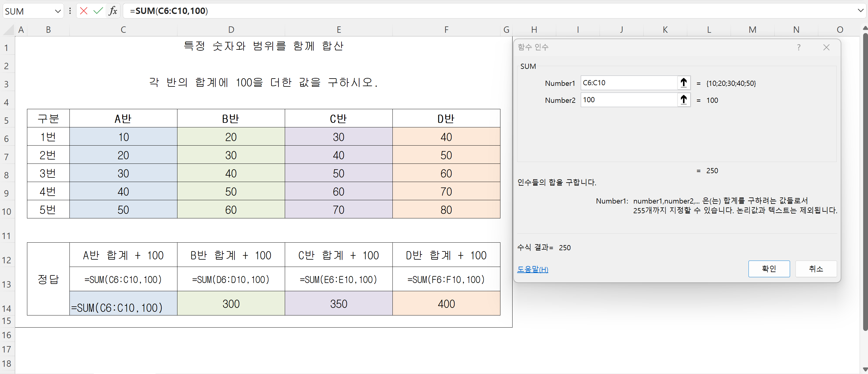Click the question mark help icon in dialog

click(799, 48)
